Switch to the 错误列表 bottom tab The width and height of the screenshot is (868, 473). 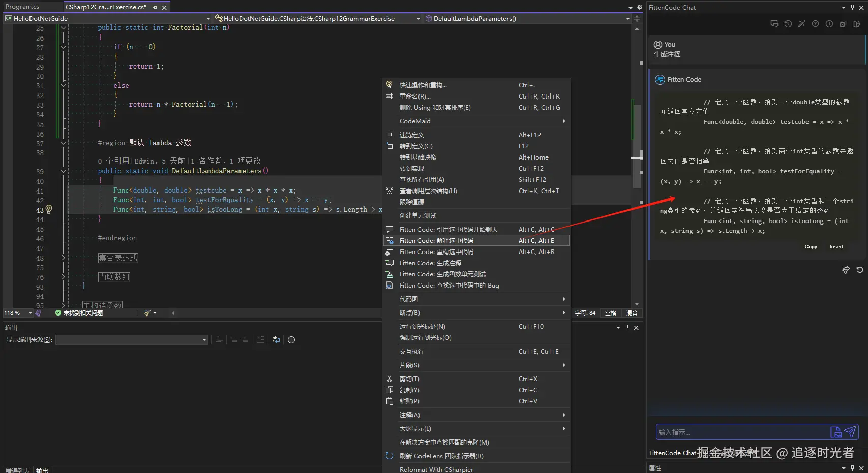point(18,470)
